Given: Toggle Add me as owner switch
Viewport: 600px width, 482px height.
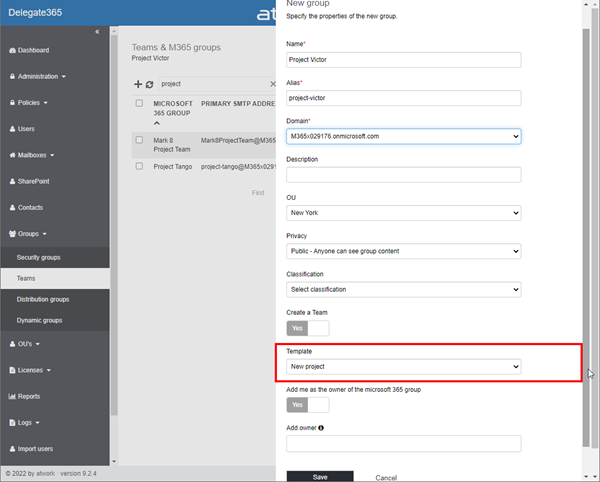Looking at the screenshot, I should (x=307, y=405).
